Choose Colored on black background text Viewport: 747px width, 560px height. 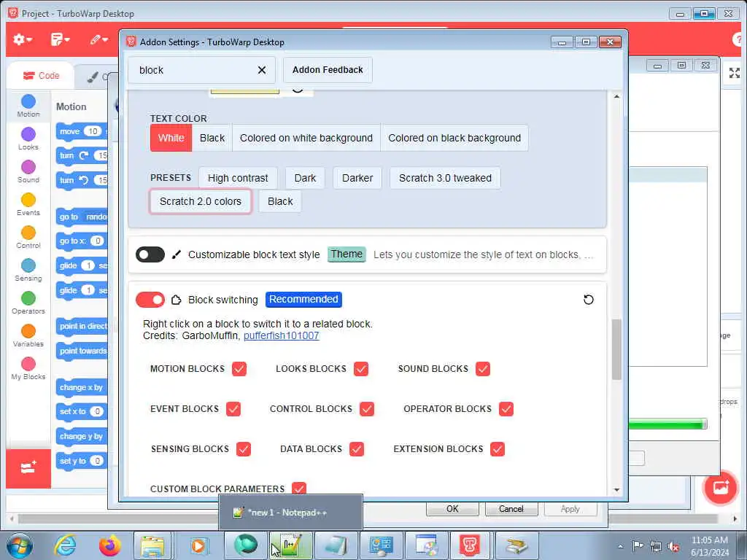[454, 138]
